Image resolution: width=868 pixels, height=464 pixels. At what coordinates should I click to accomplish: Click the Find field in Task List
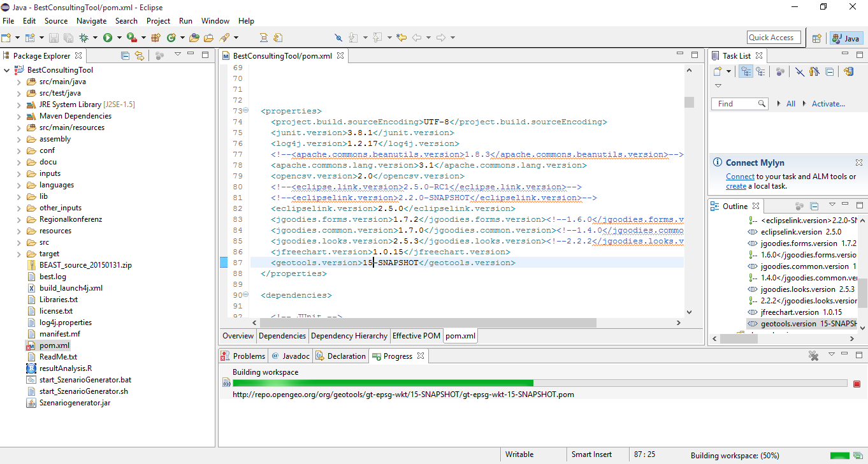(739, 104)
